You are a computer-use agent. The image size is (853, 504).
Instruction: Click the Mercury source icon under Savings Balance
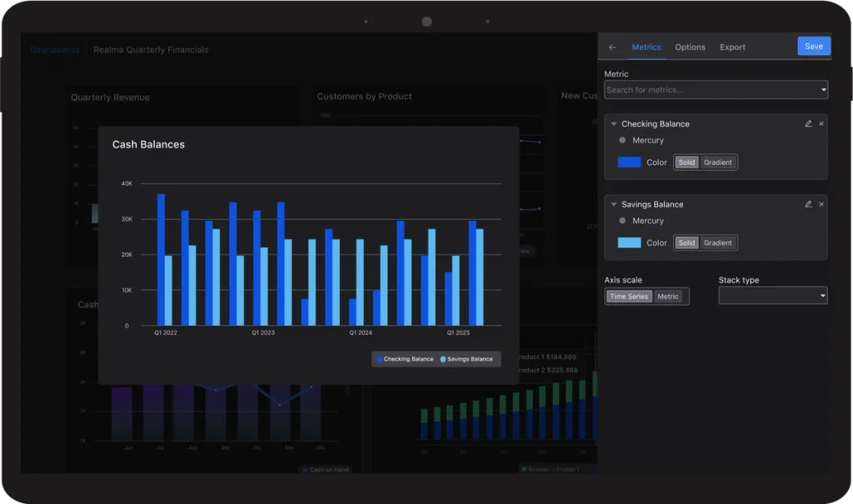pyautogui.click(x=622, y=221)
